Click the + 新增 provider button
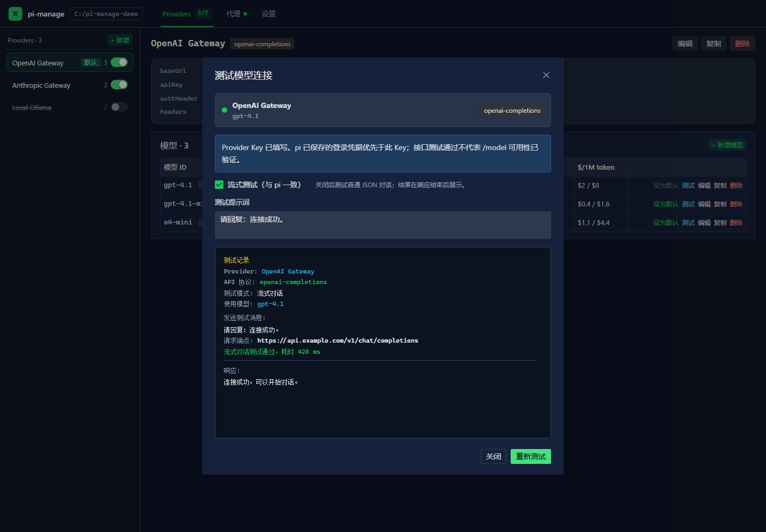 [x=120, y=40]
